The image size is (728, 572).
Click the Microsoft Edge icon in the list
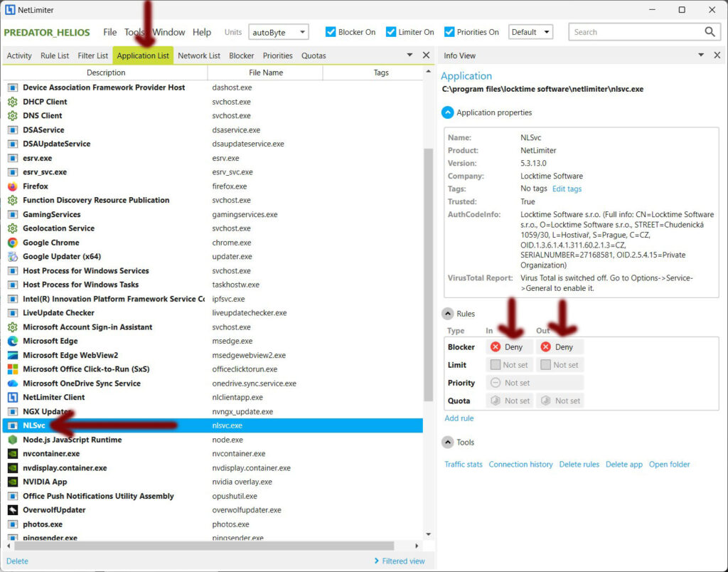tap(12, 341)
